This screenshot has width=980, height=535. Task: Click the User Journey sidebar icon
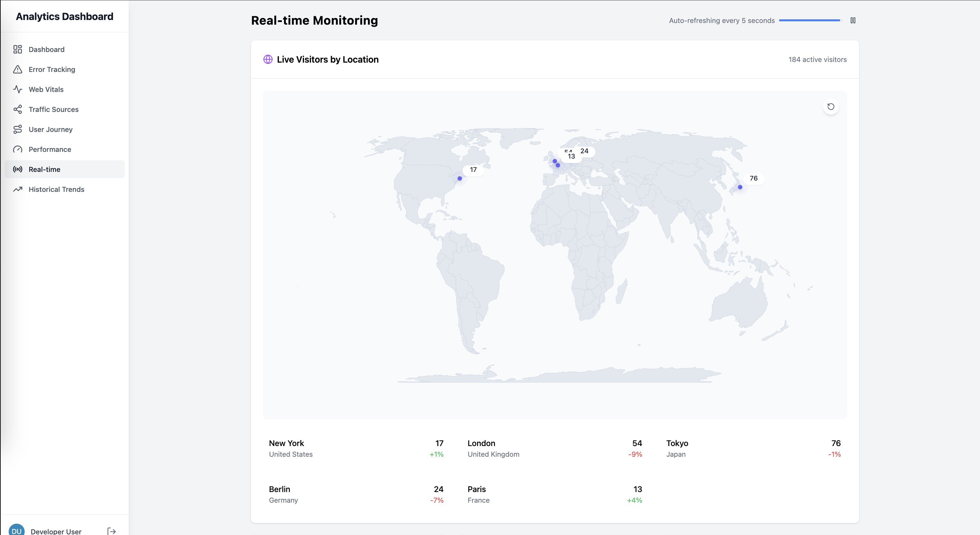tap(18, 129)
